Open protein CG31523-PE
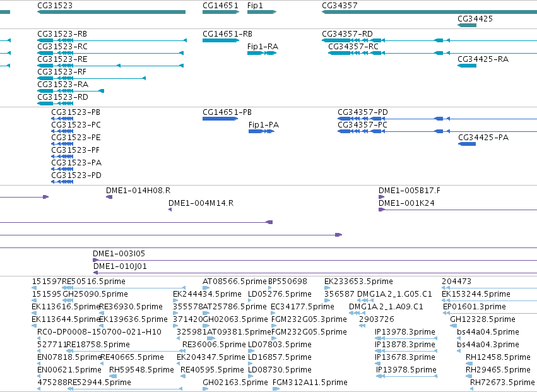 pyautogui.click(x=76, y=138)
